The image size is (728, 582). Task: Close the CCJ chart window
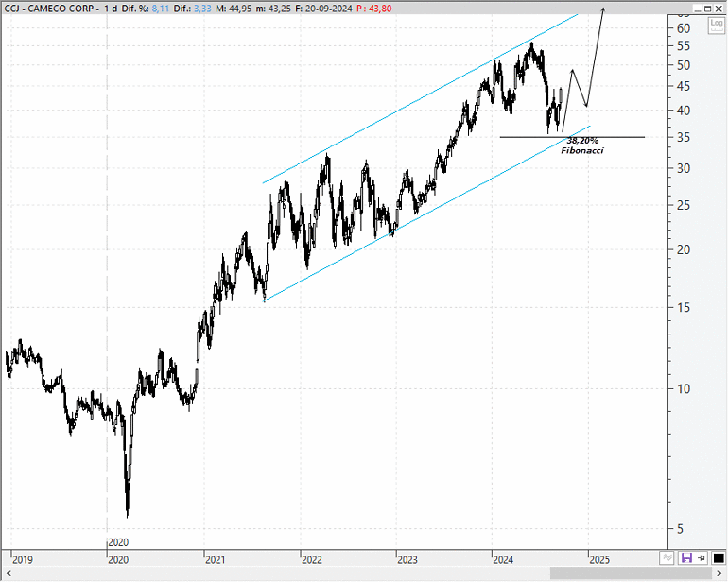click(719, 9)
